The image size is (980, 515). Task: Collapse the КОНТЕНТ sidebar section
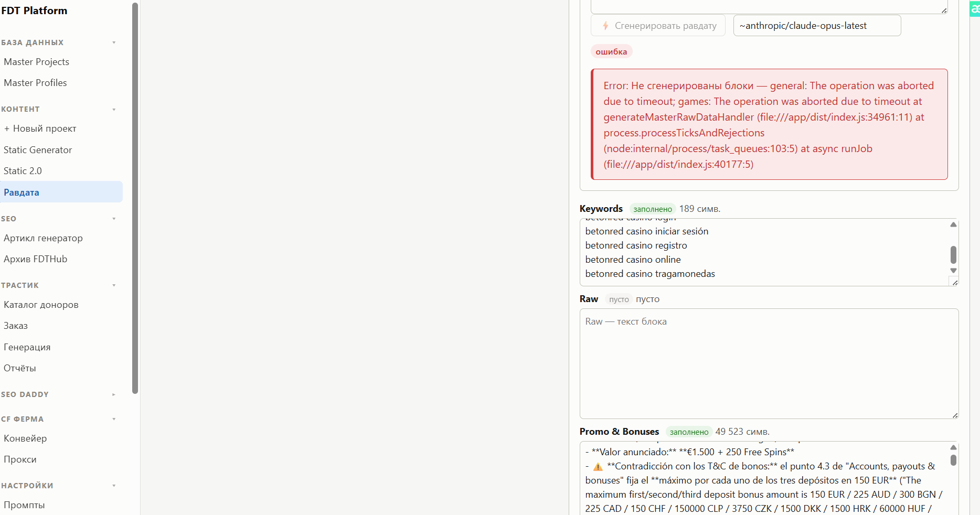114,109
